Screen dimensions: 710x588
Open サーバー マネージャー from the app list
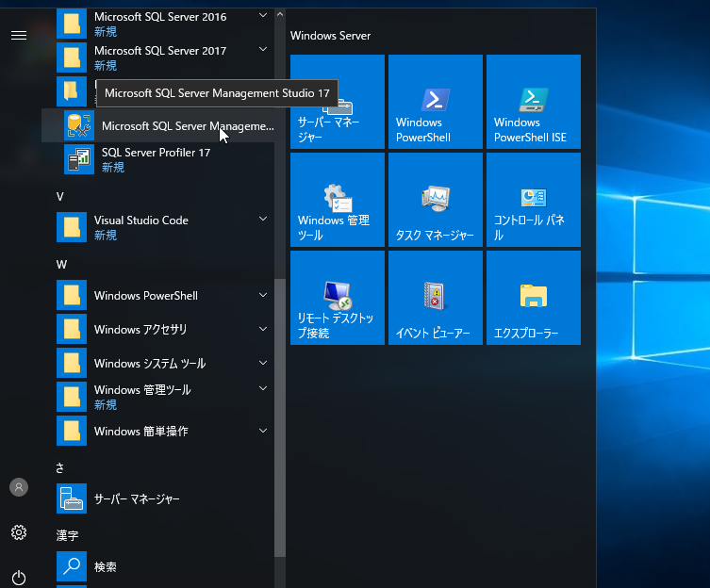tap(136, 499)
